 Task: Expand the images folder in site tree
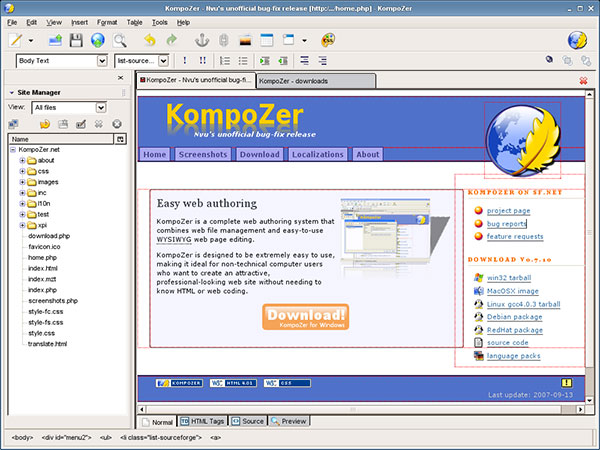pos(22,182)
